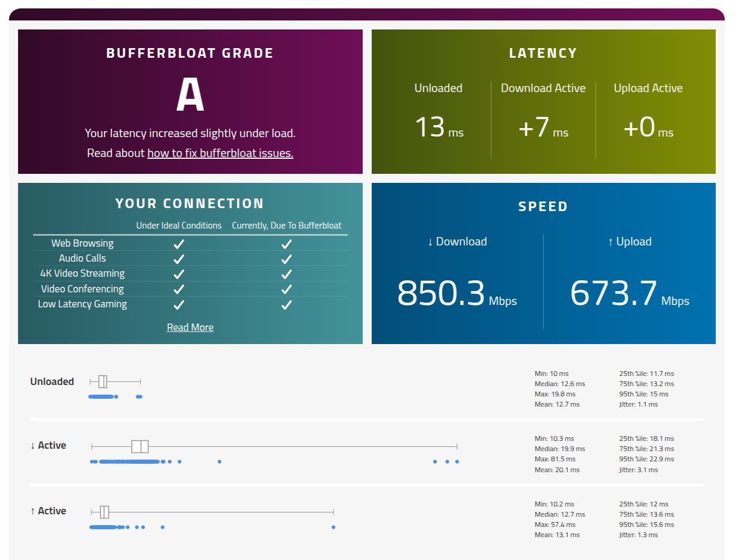Click the upload Active box plot box
Screen dimensions: 741x560
[105, 512]
